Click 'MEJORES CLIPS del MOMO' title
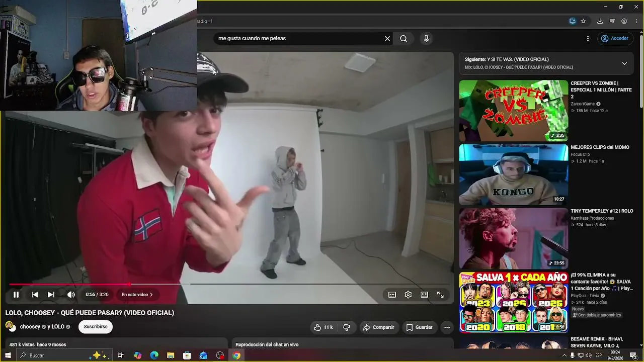Screen dimensions: 644x362 tap(600, 147)
